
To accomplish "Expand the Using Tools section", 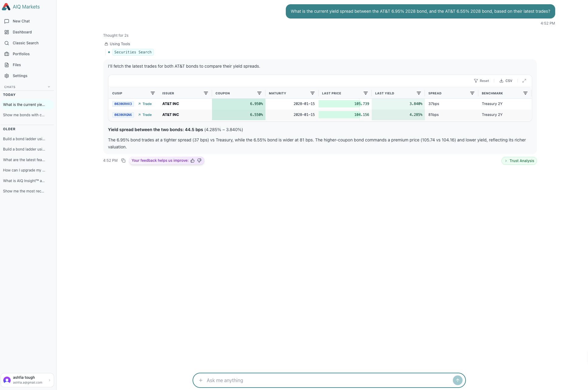I will pos(119,44).
